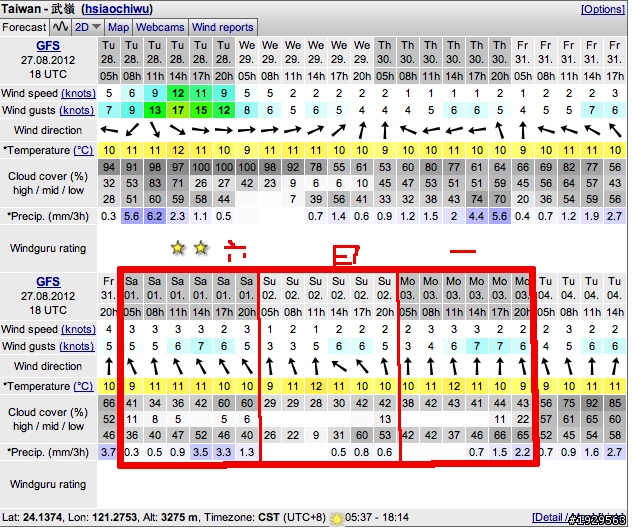Image resolution: width=633 pixels, height=528 pixels.
Task: Select wind arrow for Tu 04. 14h
Action: coord(615,366)
